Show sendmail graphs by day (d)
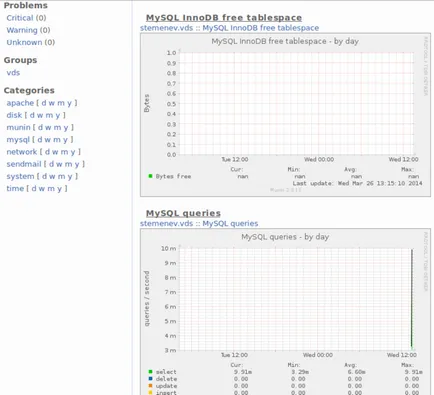This screenshot has width=434, height=395. [51, 164]
